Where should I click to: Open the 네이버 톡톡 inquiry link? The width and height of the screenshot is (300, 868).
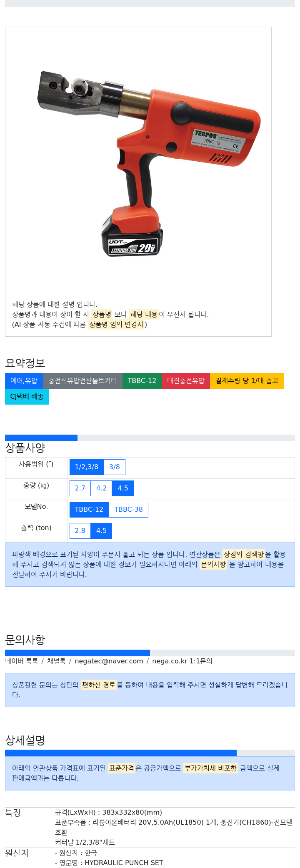coord(22,661)
